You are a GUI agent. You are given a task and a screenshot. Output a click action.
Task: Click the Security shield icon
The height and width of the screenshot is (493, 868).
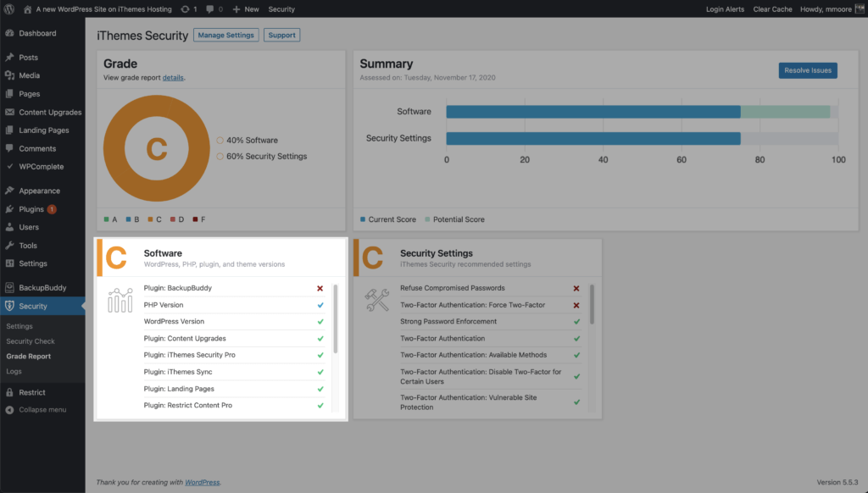(9, 306)
